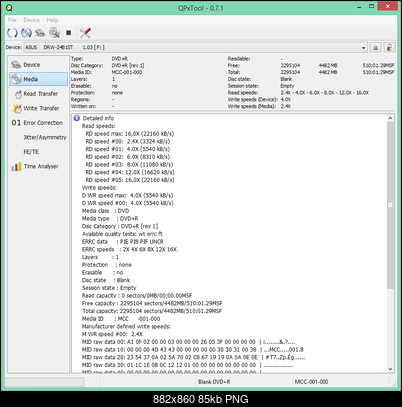402x407 pixels.
Task: Click the drive device toolbar icon
Action: click(40, 33)
